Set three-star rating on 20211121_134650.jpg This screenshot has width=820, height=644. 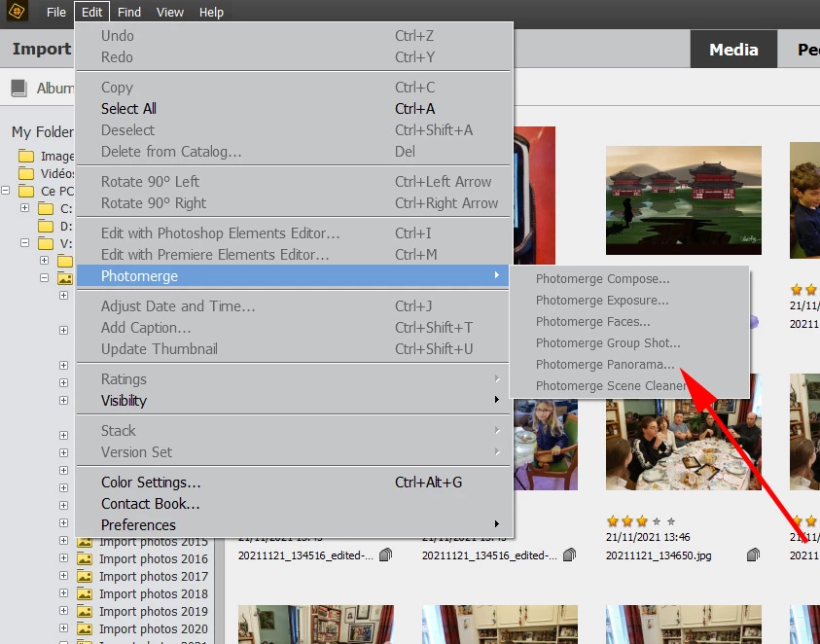pyautogui.click(x=642, y=521)
